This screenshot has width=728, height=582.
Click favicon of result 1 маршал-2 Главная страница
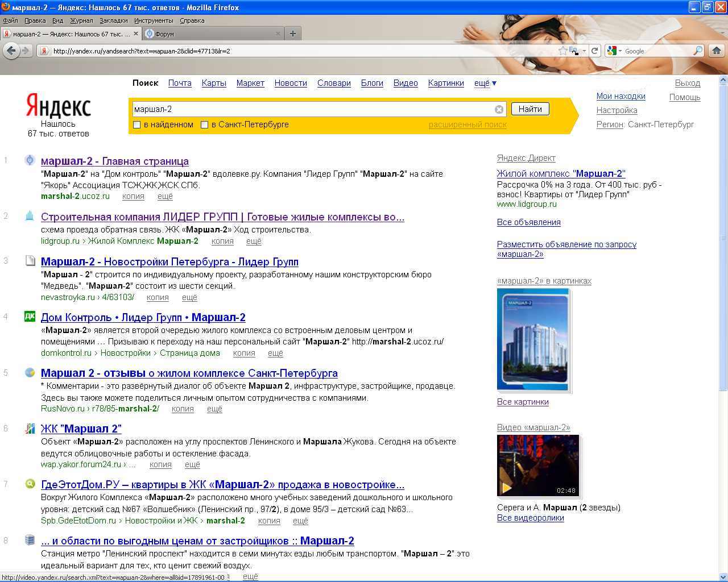(30, 160)
